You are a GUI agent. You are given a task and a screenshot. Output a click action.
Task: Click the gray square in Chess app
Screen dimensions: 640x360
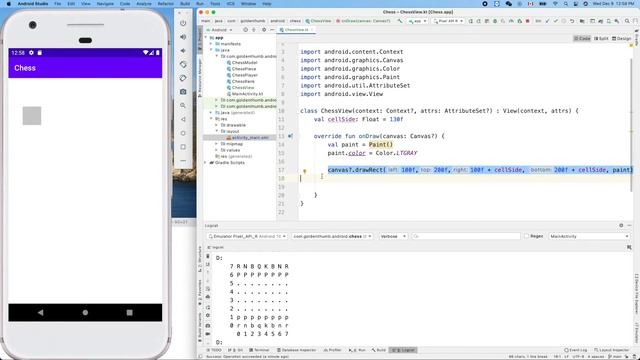tap(32, 116)
